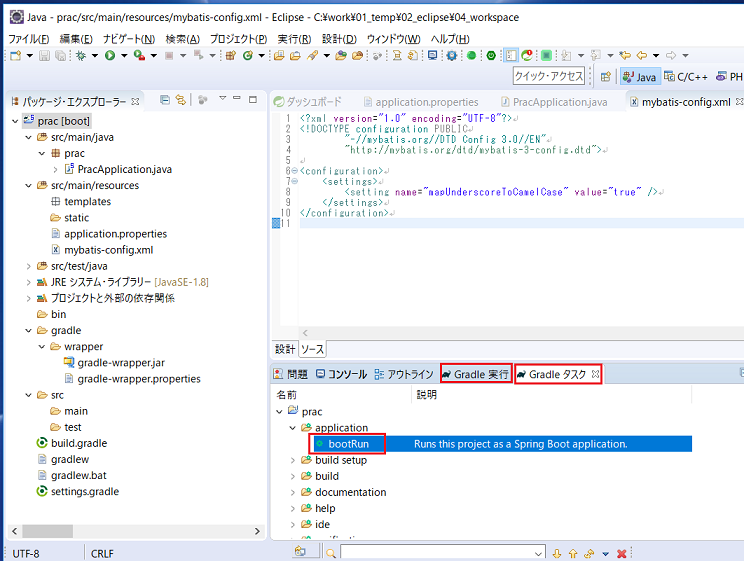This screenshot has height=561, width=744.
Task: Toggle Link with Editor in Package Explorer
Action: point(180,100)
